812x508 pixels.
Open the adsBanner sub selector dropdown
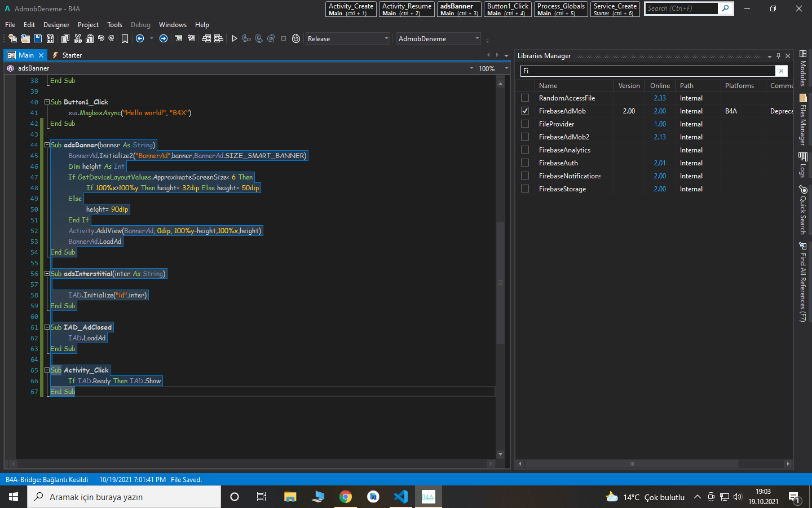[x=471, y=68]
